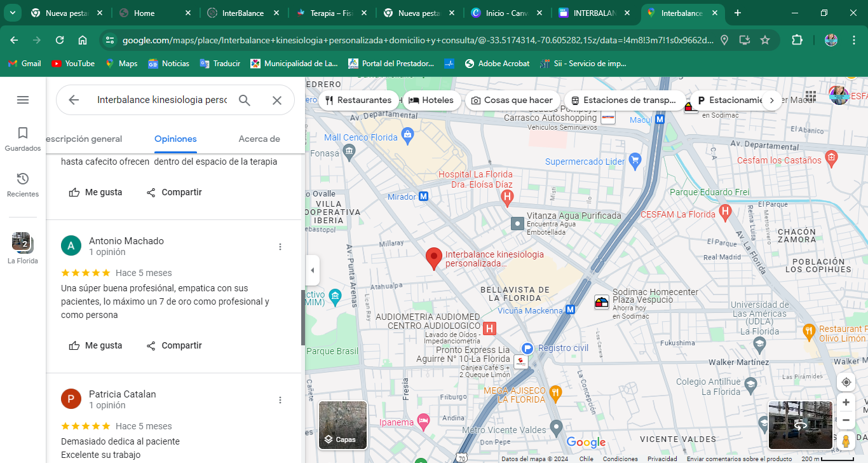
Task: Bookmark this page with the star
Action: [x=765, y=40]
